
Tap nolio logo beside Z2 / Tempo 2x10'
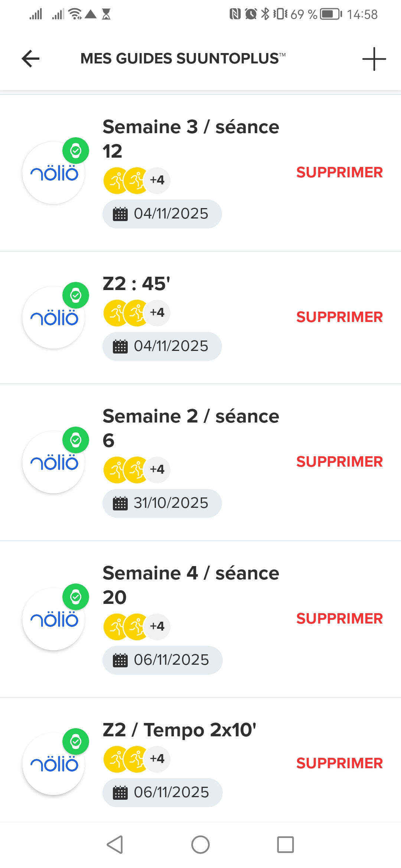pyautogui.click(x=53, y=764)
